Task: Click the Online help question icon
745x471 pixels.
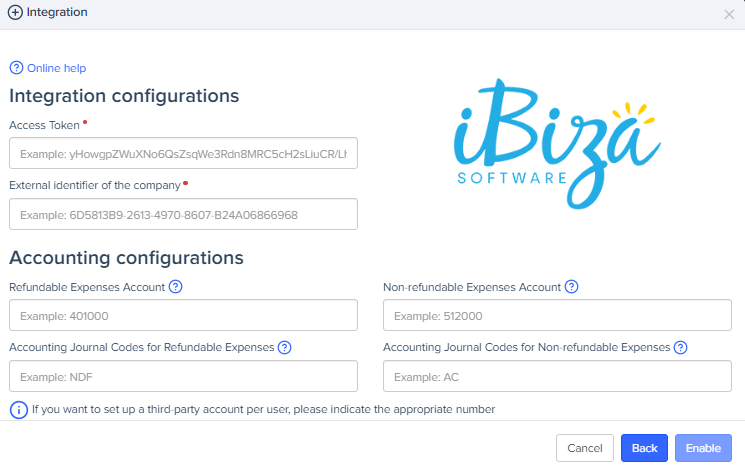Action: pos(16,68)
